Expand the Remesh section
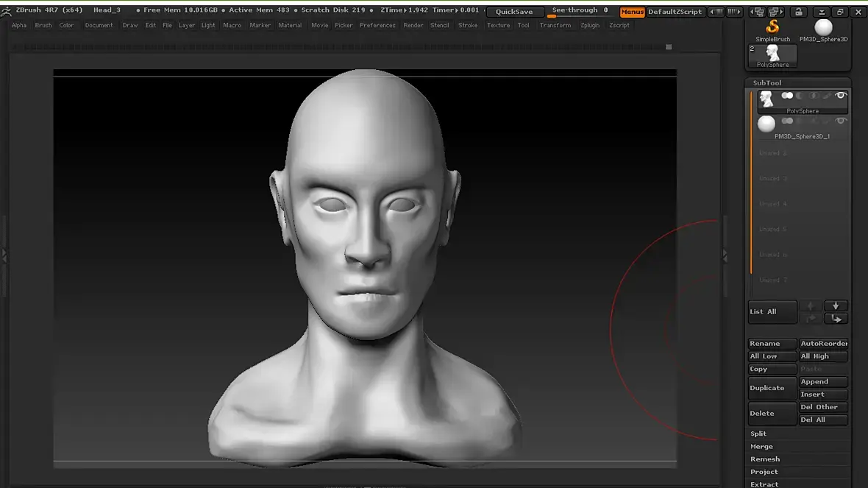 (x=764, y=459)
